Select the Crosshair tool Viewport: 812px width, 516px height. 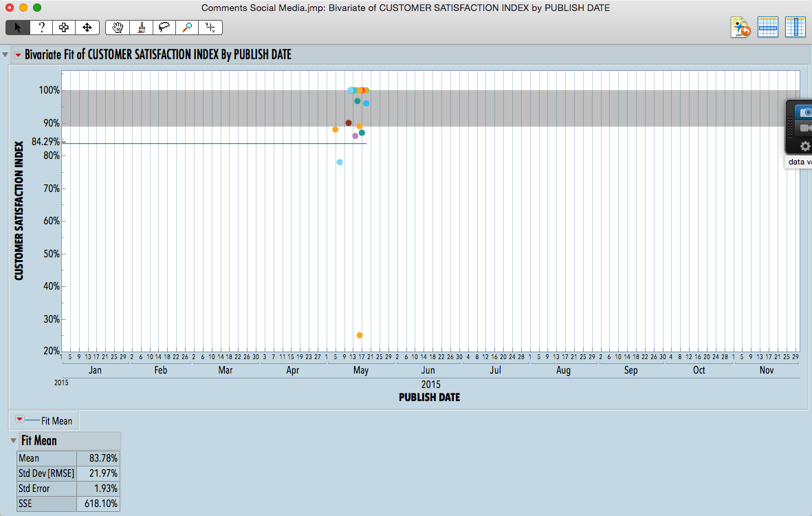210,28
